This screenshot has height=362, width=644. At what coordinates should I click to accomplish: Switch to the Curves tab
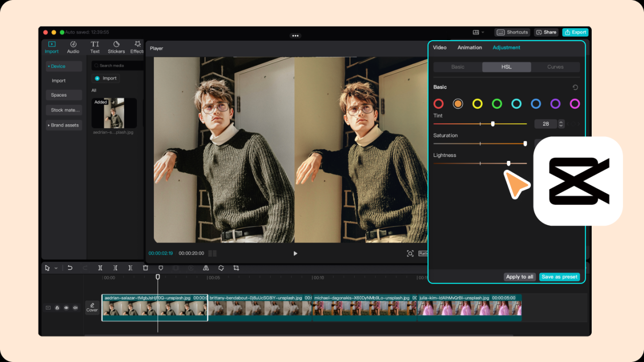point(556,66)
